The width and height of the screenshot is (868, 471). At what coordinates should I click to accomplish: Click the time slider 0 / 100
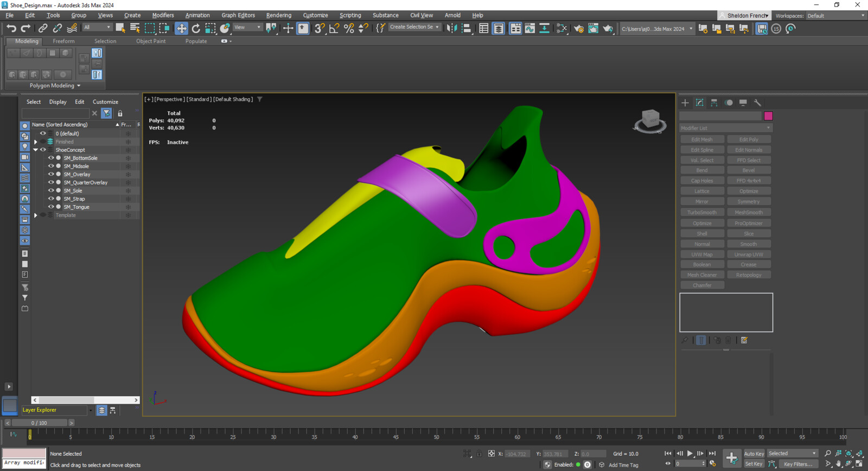(39, 423)
